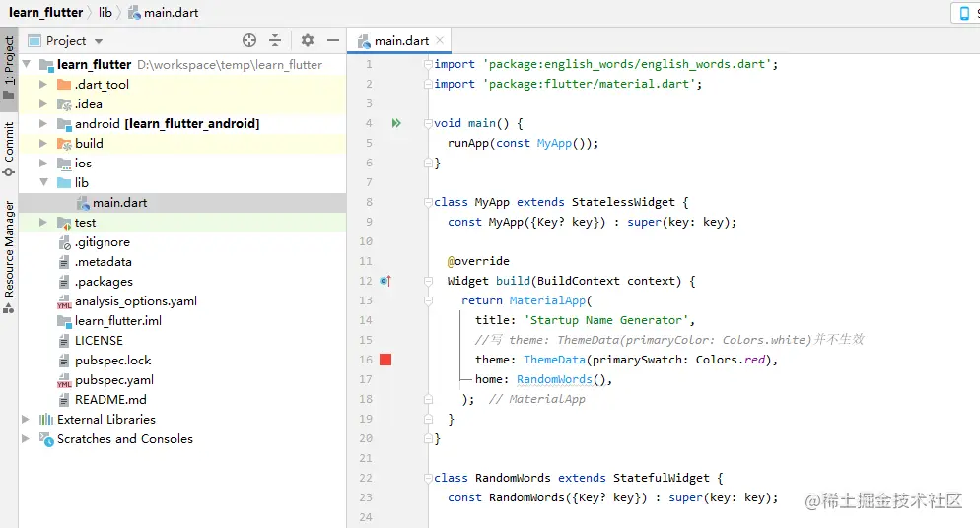This screenshot has width=980, height=528.
Task: Click the Collapse All icon in Project panel
Action: (x=275, y=40)
